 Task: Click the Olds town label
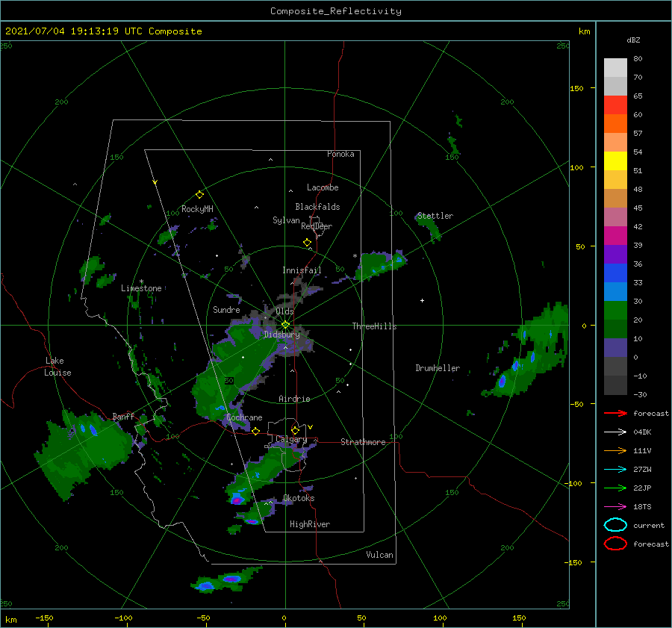click(284, 311)
